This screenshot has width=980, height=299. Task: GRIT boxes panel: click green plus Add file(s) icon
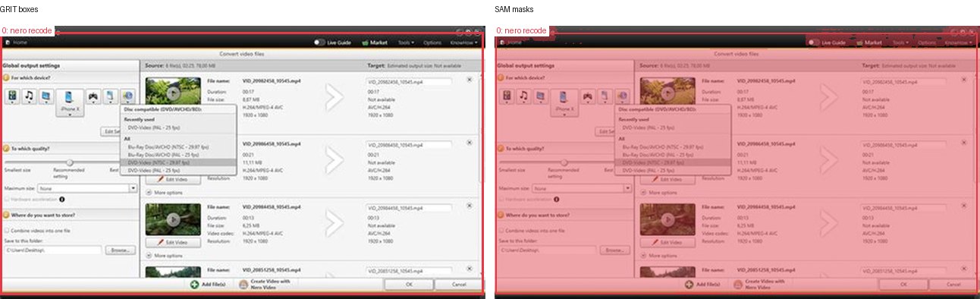pos(195,284)
